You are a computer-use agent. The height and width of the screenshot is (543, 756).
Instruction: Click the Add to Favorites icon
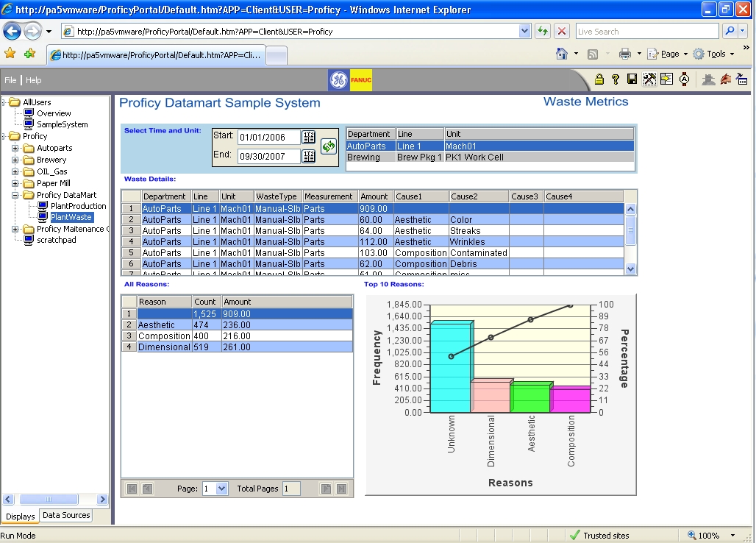point(30,54)
